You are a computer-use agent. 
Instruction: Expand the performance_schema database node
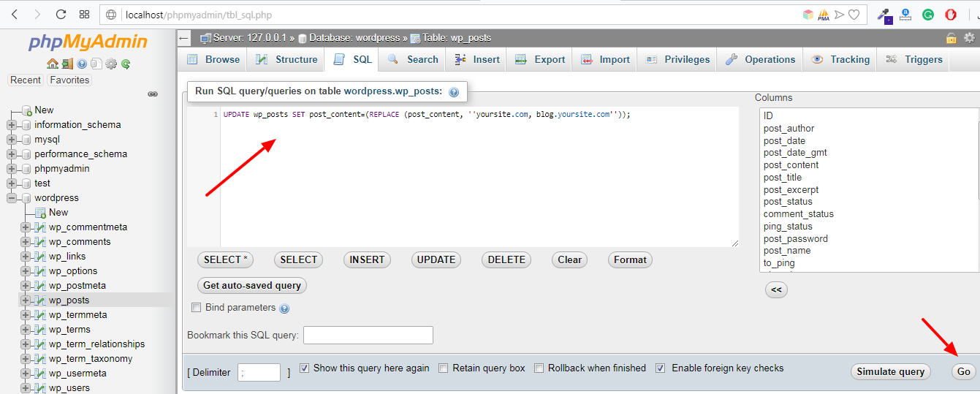(x=12, y=154)
